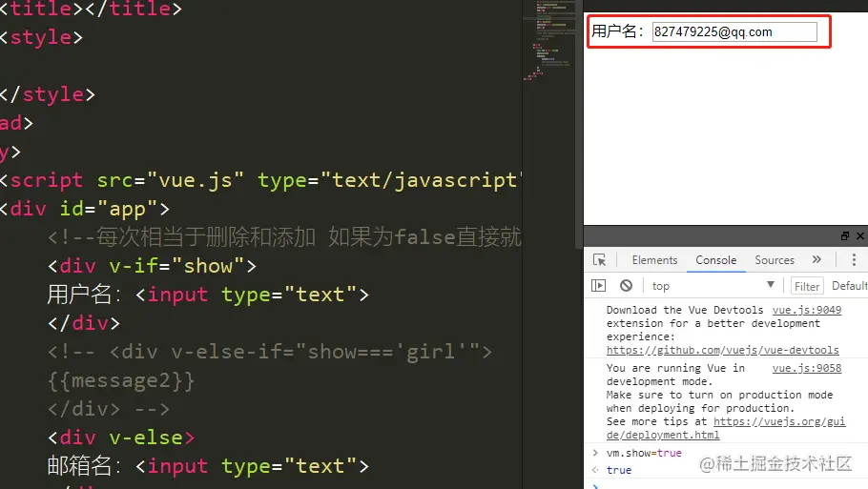Open the vue.js:9049 source link
This screenshot has width=868, height=489.
click(x=807, y=310)
